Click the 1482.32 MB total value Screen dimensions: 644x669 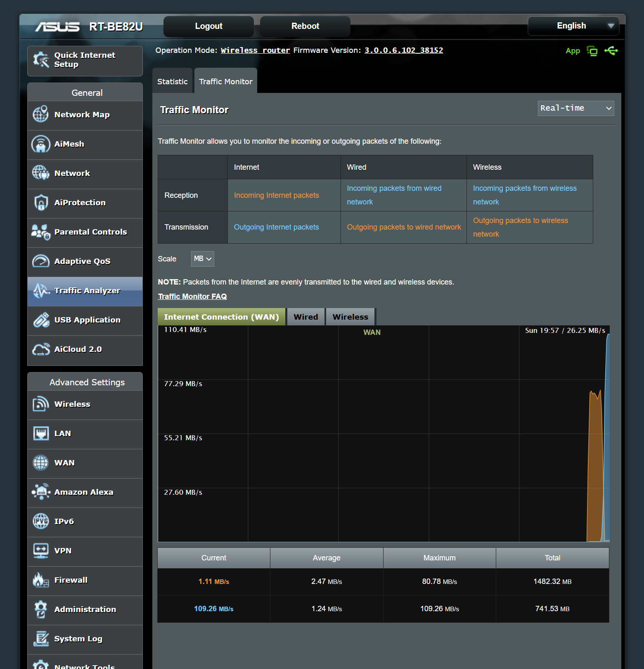click(552, 581)
